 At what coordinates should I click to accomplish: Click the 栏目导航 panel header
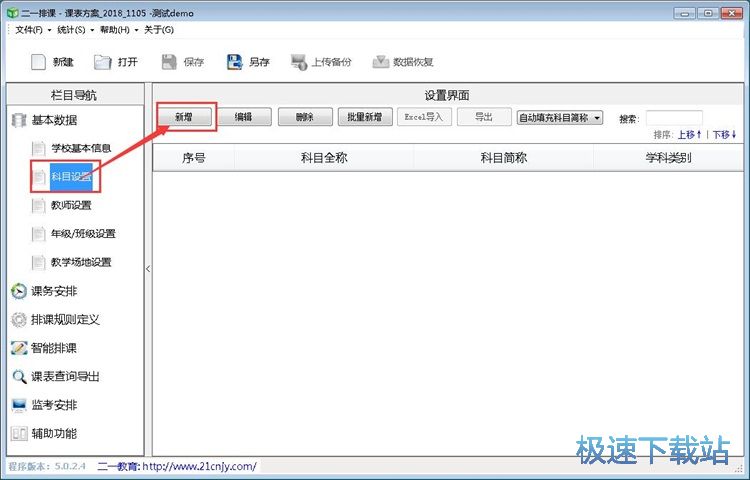pyautogui.click(x=75, y=95)
